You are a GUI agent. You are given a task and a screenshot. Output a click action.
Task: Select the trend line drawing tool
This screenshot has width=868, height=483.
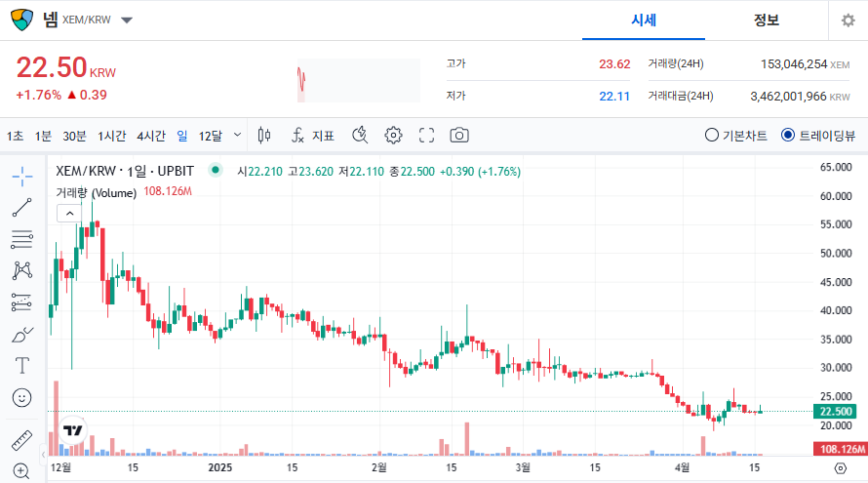22,208
